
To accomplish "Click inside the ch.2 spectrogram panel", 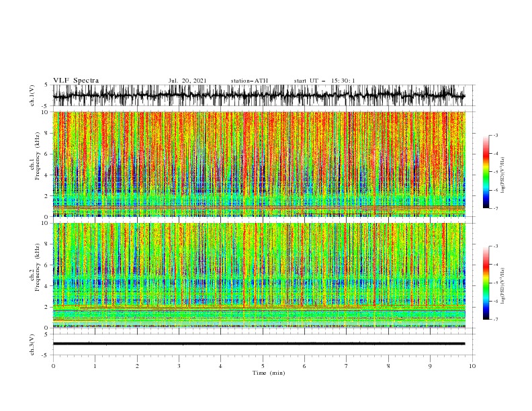I will 259,275.
